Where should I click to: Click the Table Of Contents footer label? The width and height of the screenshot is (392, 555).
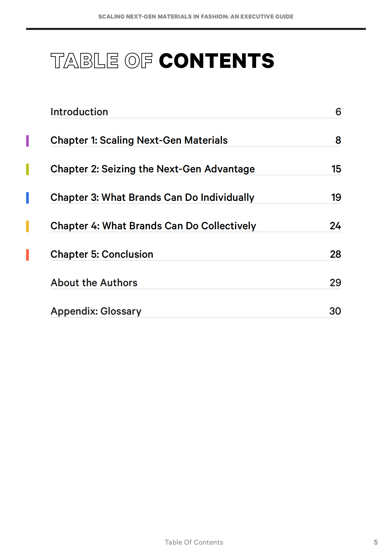(x=194, y=542)
